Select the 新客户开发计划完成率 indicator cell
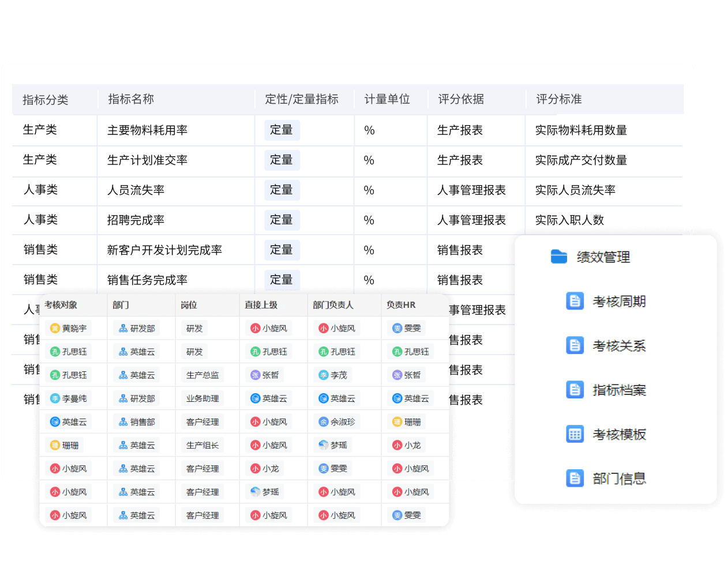Screen dimensions: 728x565 pyautogui.click(x=176, y=250)
